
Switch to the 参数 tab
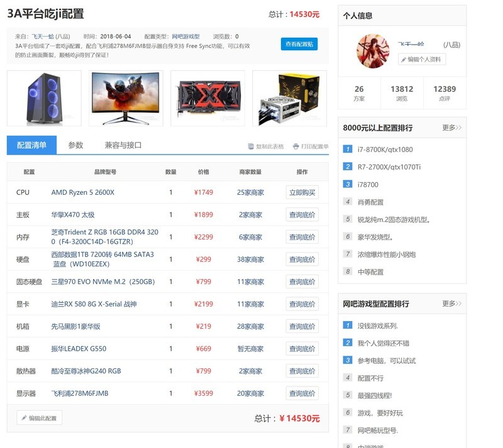pyautogui.click(x=75, y=145)
